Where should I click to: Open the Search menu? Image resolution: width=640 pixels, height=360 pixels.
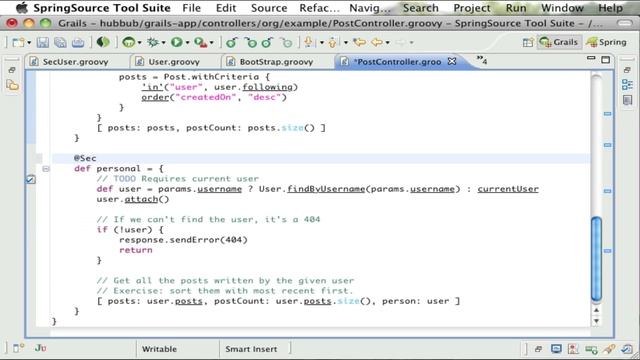tap(420, 8)
